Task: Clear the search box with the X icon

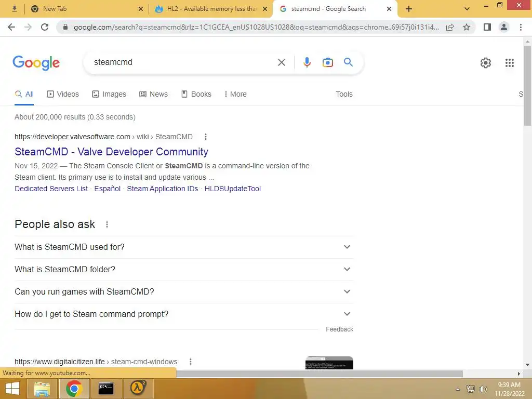Action: (x=281, y=62)
